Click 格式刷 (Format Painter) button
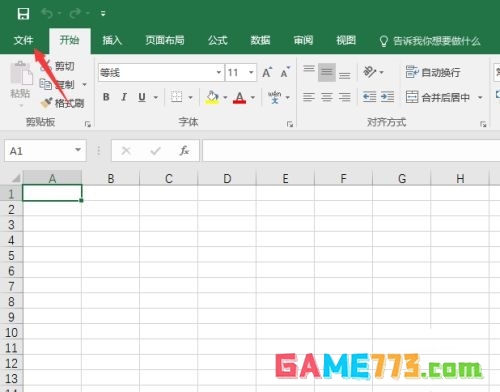 62,103
